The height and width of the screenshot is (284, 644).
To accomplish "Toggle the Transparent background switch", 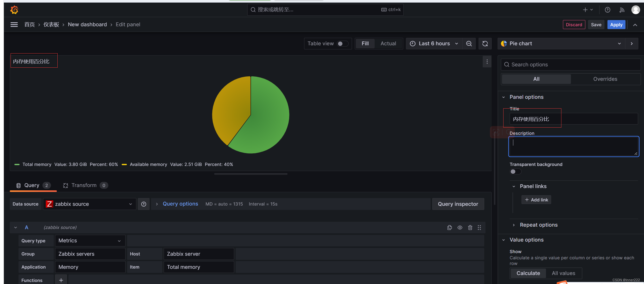I will click(x=515, y=172).
